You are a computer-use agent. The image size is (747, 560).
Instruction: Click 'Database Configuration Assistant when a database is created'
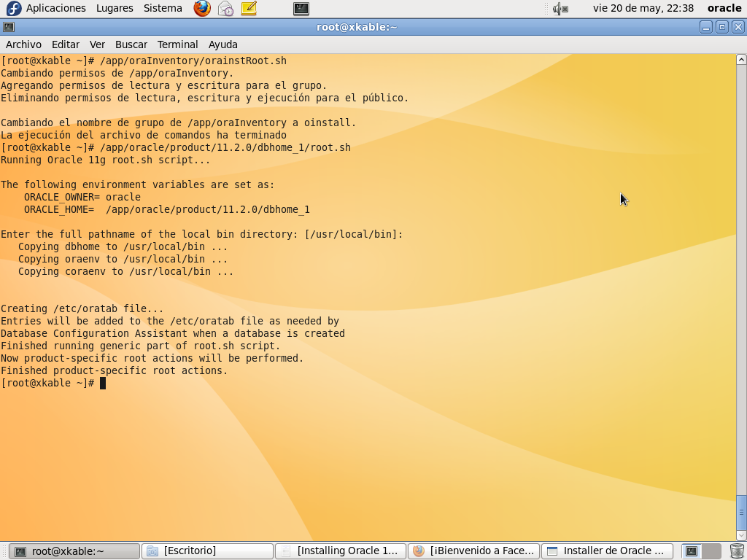pyautogui.click(x=173, y=333)
